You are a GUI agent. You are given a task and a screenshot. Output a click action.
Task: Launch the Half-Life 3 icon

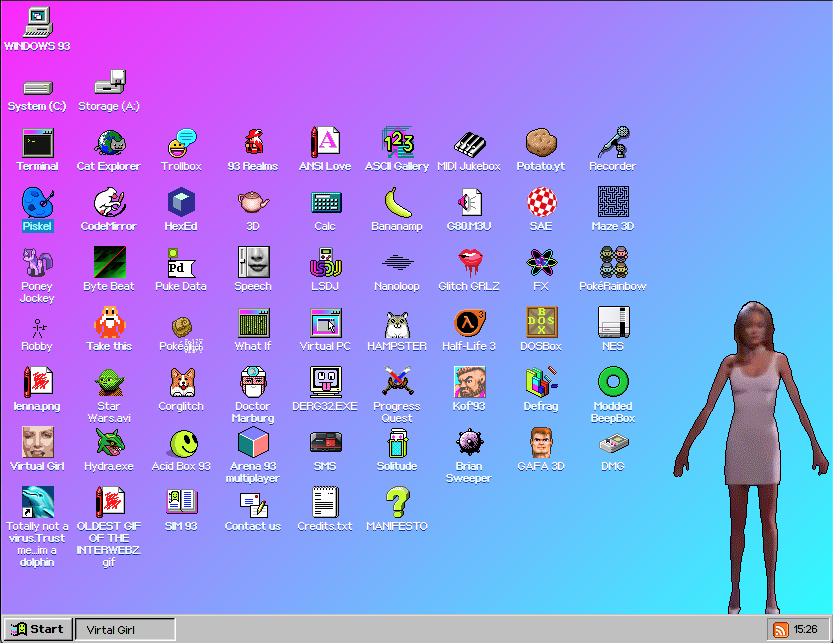point(469,324)
